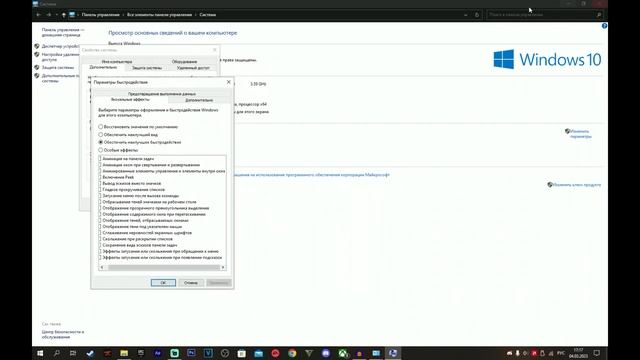Click the red tray notification icon

[x=534, y=353]
